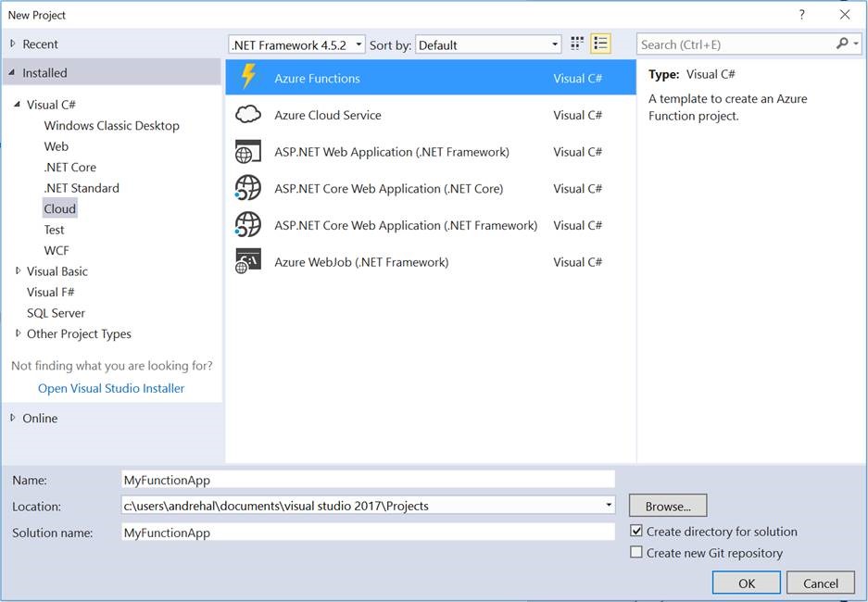This screenshot has height=602, width=868.
Task: Open the .NET Framework 4.5.2 version dropdown
Action: [296, 44]
